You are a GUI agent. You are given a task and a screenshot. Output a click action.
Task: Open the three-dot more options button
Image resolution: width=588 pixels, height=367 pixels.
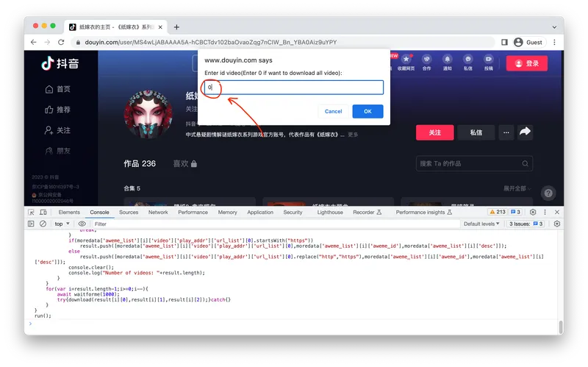506,132
